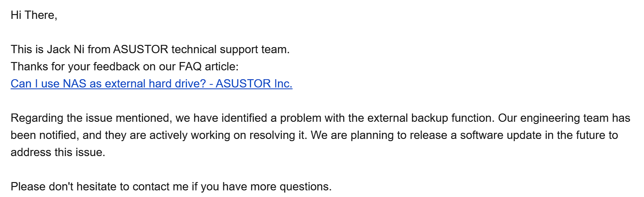The height and width of the screenshot is (197, 644).
Task: Click the 'address this issue.' line
Action: click(x=58, y=153)
